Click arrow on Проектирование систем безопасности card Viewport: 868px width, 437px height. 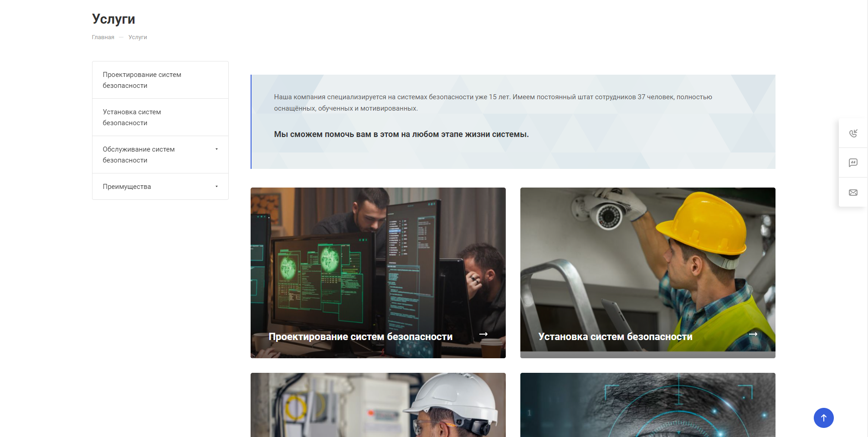(x=483, y=334)
